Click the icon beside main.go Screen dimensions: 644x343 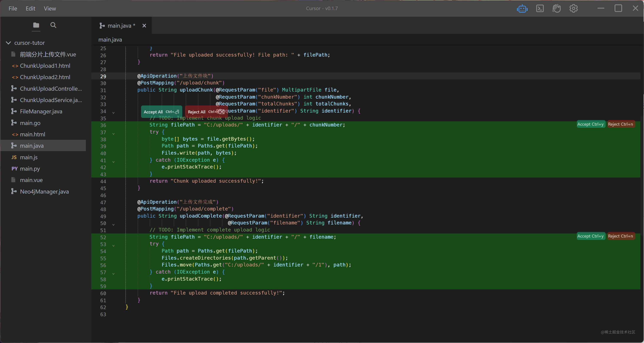click(x=14, y=123)
